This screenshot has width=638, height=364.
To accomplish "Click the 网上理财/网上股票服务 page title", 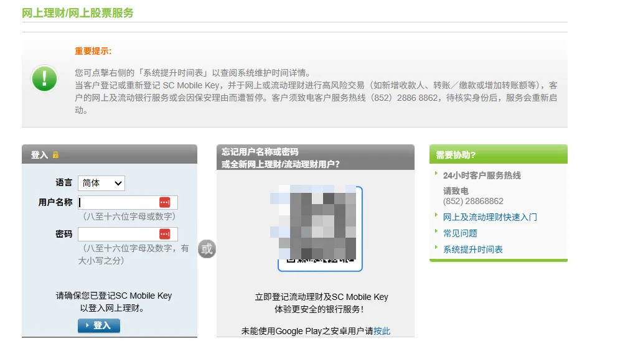I will [x=78, y=13].
